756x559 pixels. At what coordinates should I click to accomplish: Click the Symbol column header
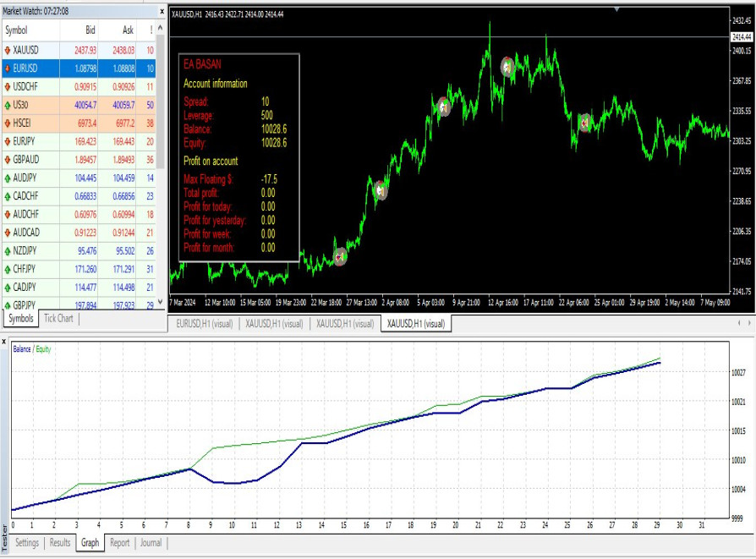[x=17, y=30]
